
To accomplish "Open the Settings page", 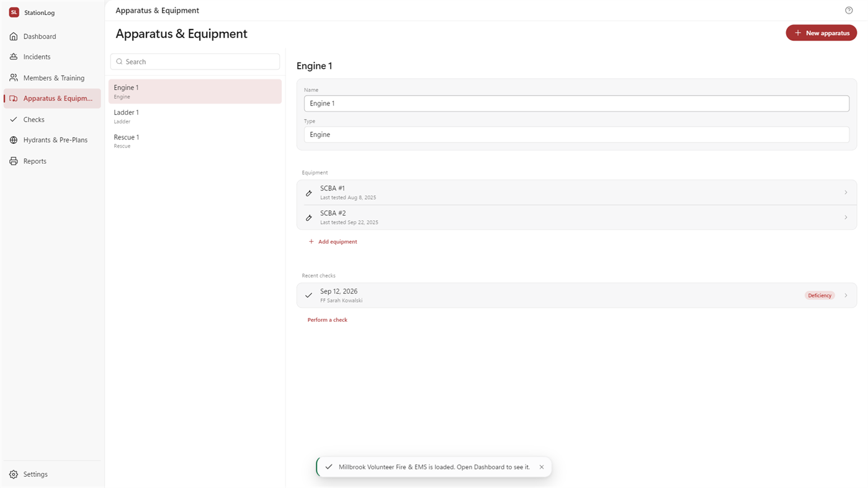I will click(52, 474).
